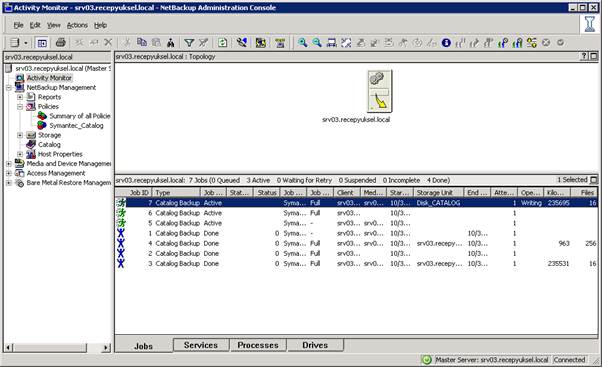Click the clear filter funnel icon
Screen dimensions: 602x367
(203, 43)
